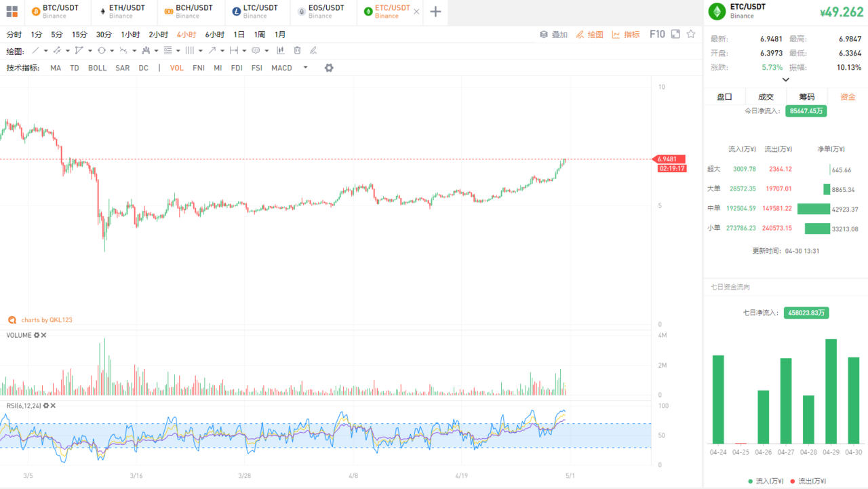Screen dimensions: 868x489
Task: Switch to the BTC/USDT tab
Action: [x=58, y=12]
